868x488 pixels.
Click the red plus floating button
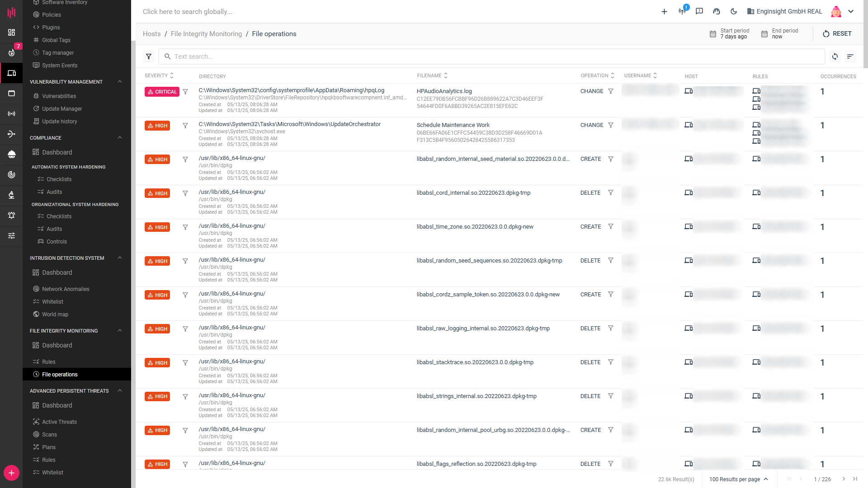11,473
